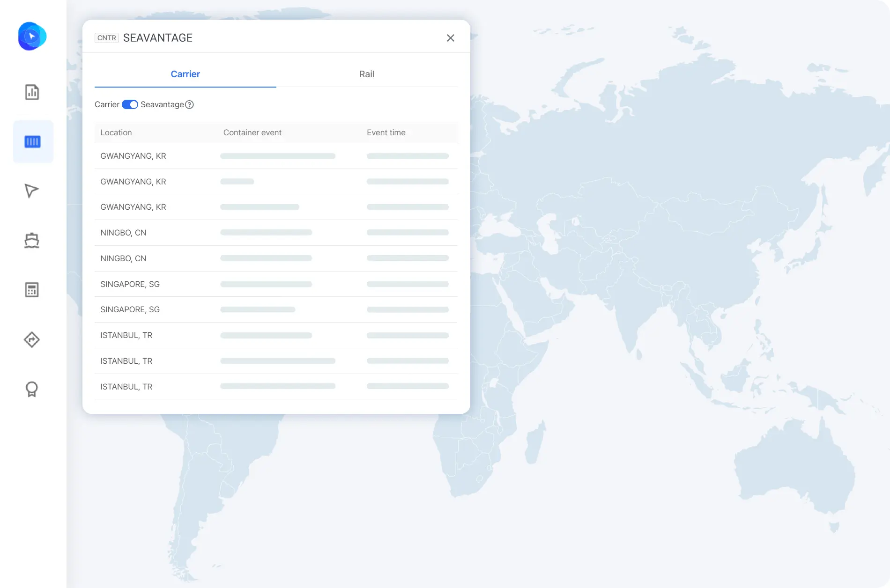
Task: Select the second ISTANBUL, TR row
Action: click(x=276, y=361)
